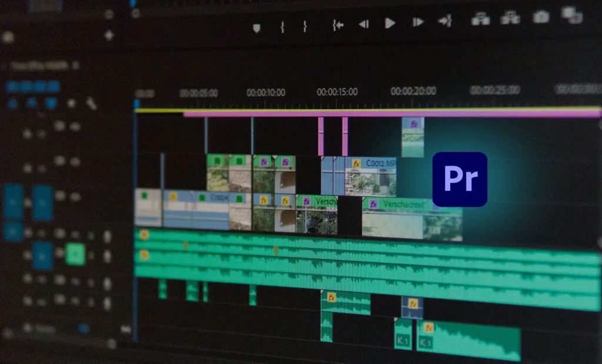The width and height of the screenshot is (602, 364).
Task: Export a frame with the camera icon
Action: (541, 16)
